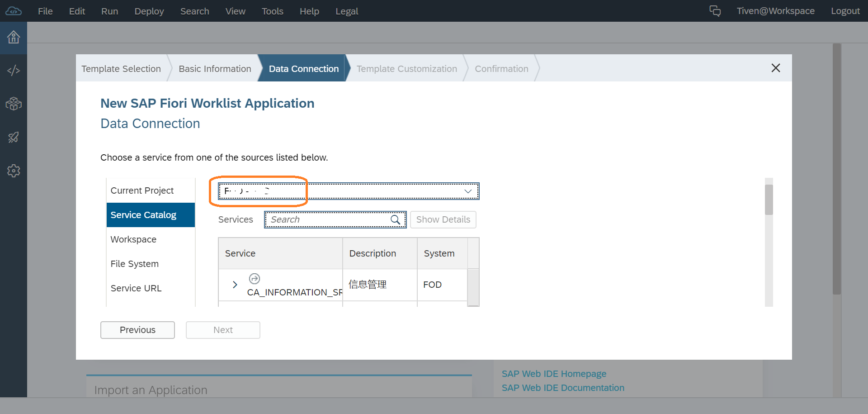This screenshot has width=868, height=414.
Task: Click the search magnifier icon in Services field
Action: click(x=395, y=219)
